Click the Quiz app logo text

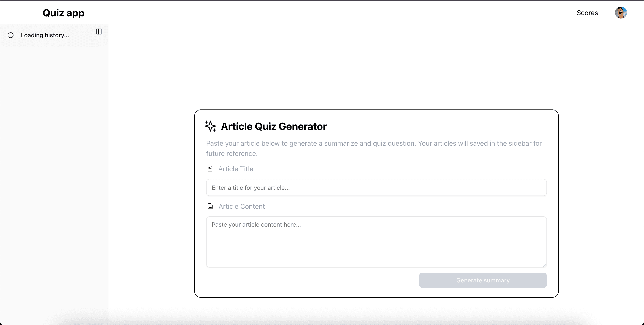tap(63, 13)
